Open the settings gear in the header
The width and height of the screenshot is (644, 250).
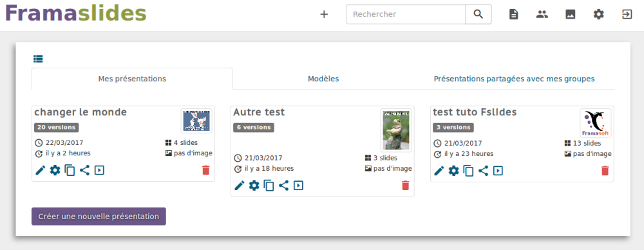click(x=599, y=14)
